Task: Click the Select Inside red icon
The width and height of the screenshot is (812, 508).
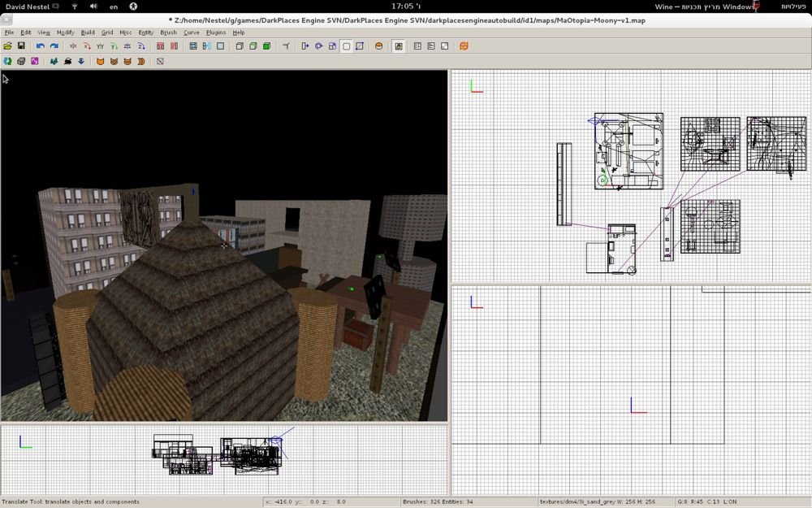Action: click(174, 46)
